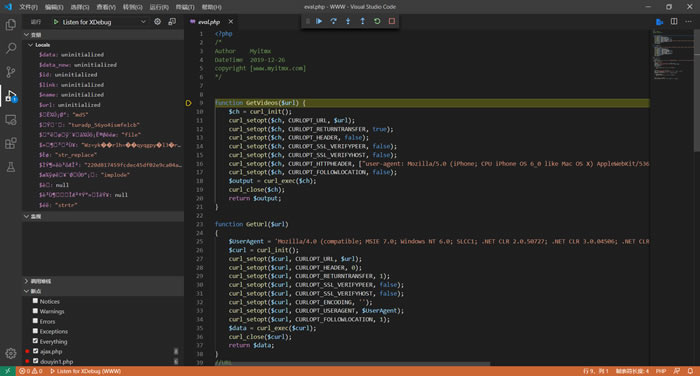Disable the ajax.php breakpoint checkbox
Viewport: 700px width, 376px height.
(x=35, y=351)
